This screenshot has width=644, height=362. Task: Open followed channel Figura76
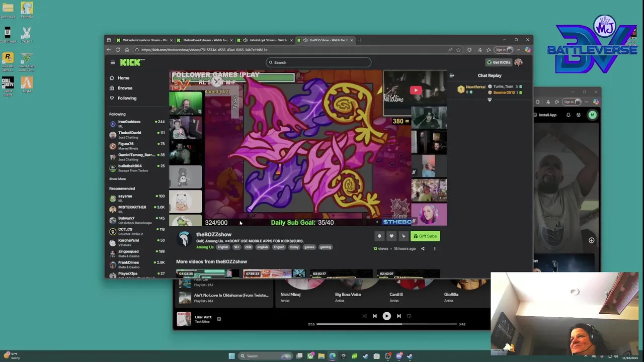pos(137,145)
